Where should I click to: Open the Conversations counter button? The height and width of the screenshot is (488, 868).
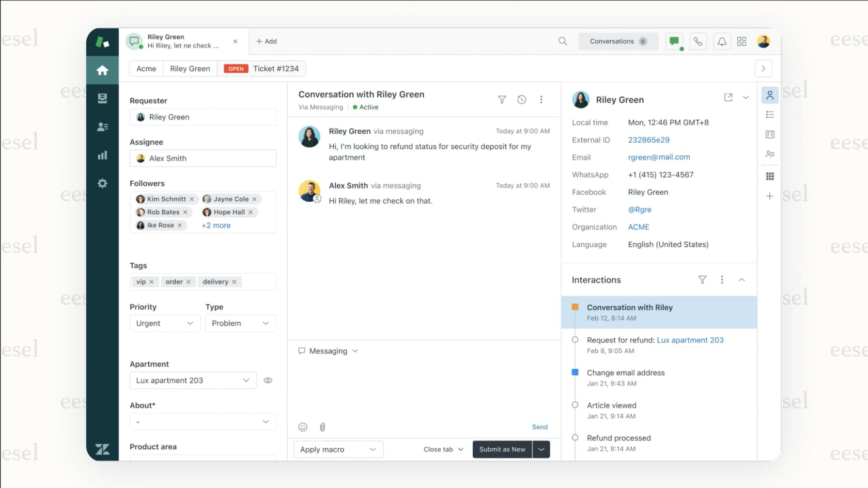coord(618,41)
